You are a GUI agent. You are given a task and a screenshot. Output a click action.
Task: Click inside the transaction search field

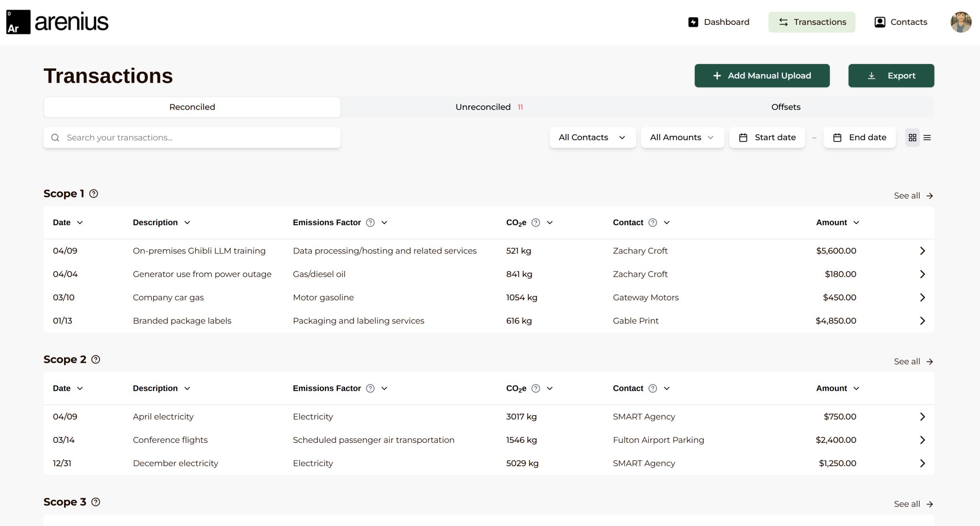(191, 137)
